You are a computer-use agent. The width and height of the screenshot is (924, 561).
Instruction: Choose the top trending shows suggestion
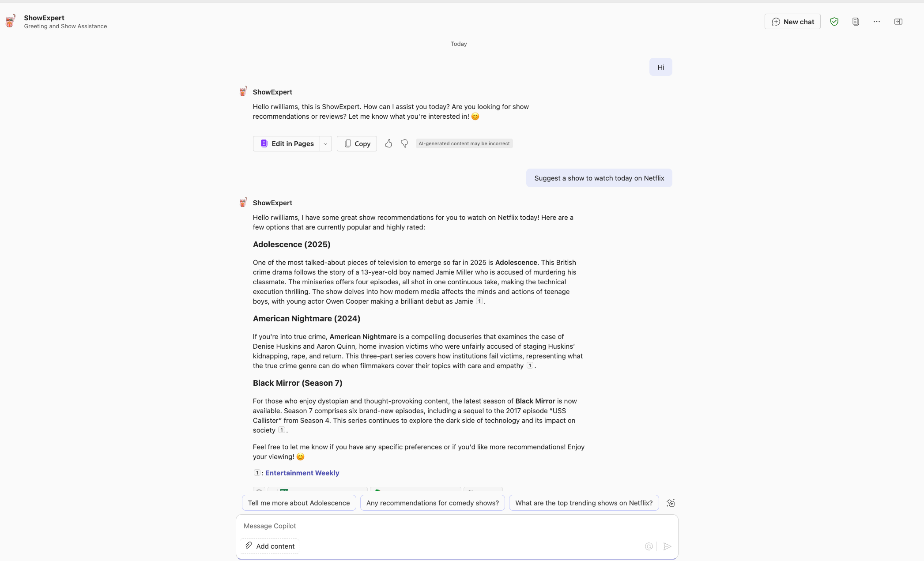coord(584,503)
